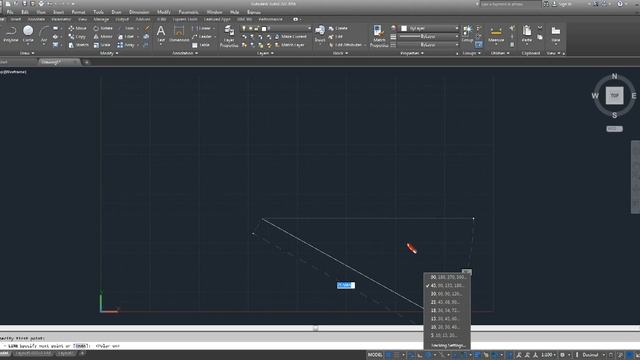Screen dimensions: 640x360
Task: Insert a Leader annotation
Action: 202,37
